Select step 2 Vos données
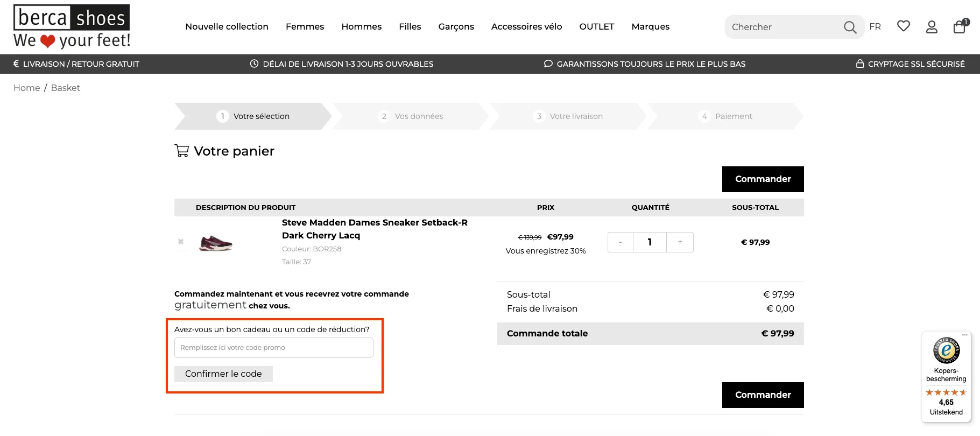The width and height of the screenshot is (980, 436). 410,116
